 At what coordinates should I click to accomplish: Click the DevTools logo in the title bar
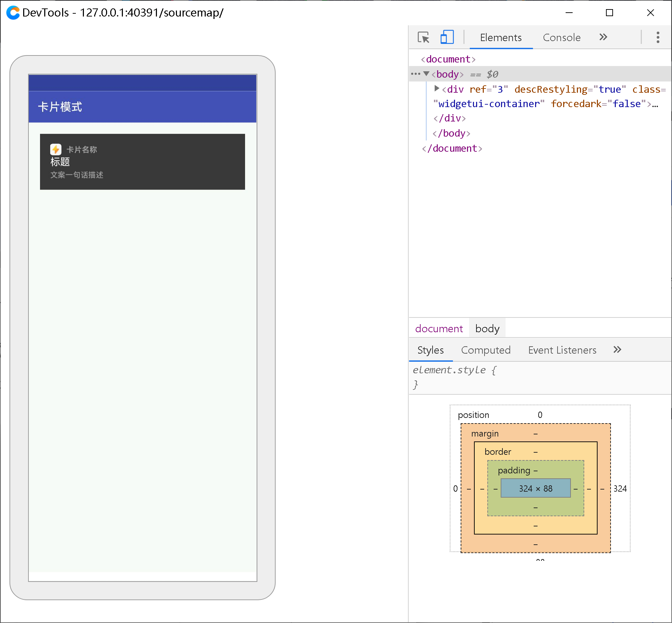pos(13,13)
